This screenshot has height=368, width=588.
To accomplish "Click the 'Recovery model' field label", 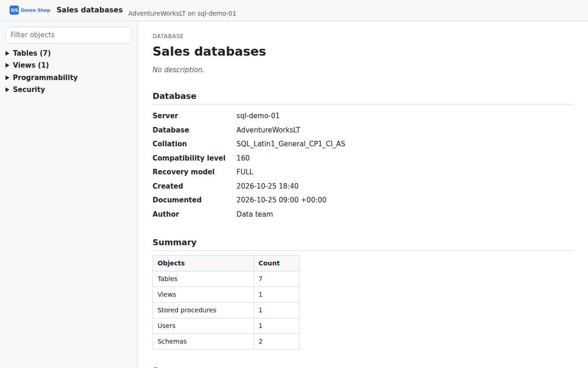I will (183, 172).
